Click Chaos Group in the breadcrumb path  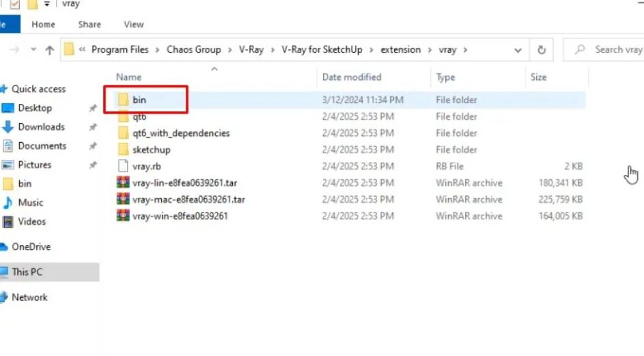coord(195,50)
